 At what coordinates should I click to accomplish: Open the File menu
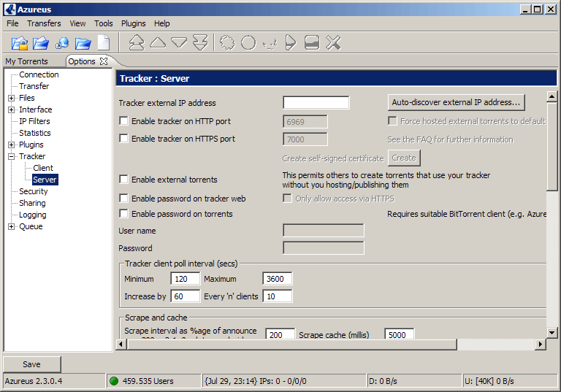(12, 23)
